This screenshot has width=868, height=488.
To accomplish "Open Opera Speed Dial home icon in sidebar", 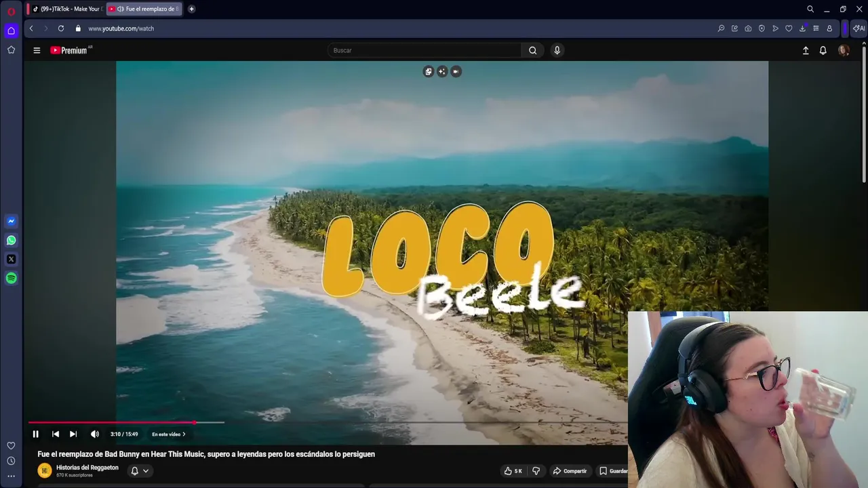I will pyautogui.click(x=11, y=30).
